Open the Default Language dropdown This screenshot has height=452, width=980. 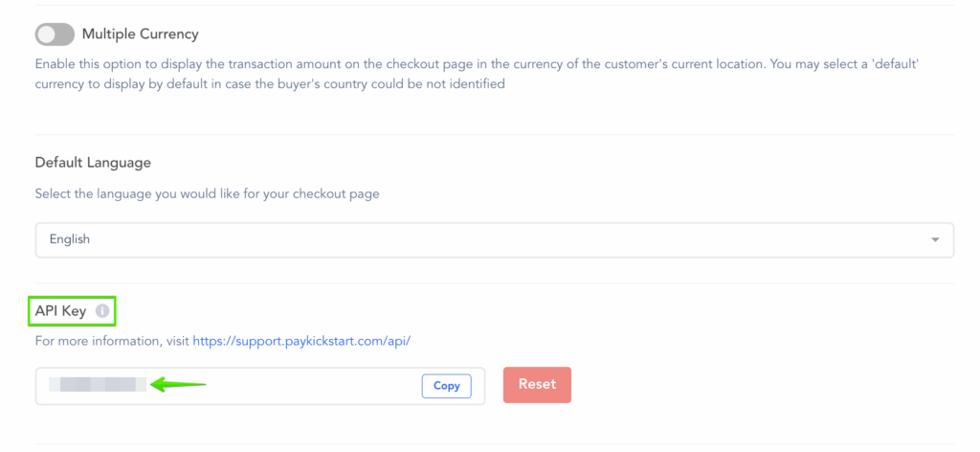point(494,239)
